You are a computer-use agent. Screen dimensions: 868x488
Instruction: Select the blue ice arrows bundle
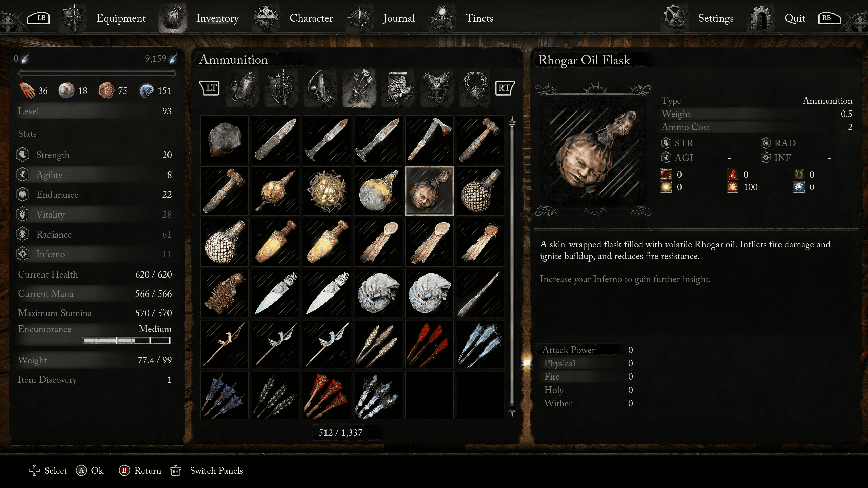(x=480, y=344)
